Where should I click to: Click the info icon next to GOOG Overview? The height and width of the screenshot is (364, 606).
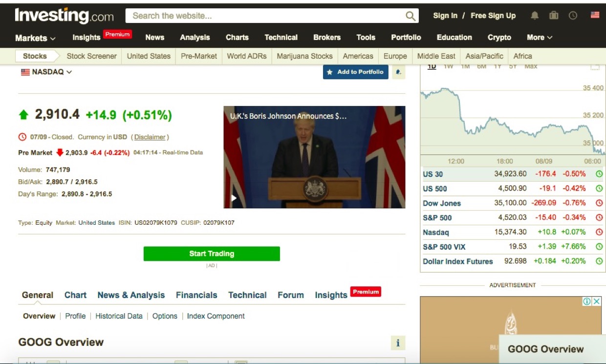398,343
